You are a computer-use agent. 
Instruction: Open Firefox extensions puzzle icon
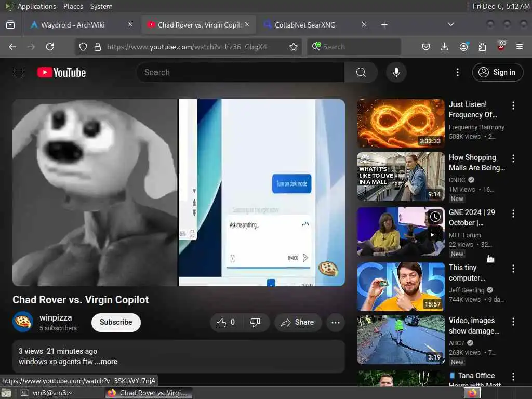(482, 47)
